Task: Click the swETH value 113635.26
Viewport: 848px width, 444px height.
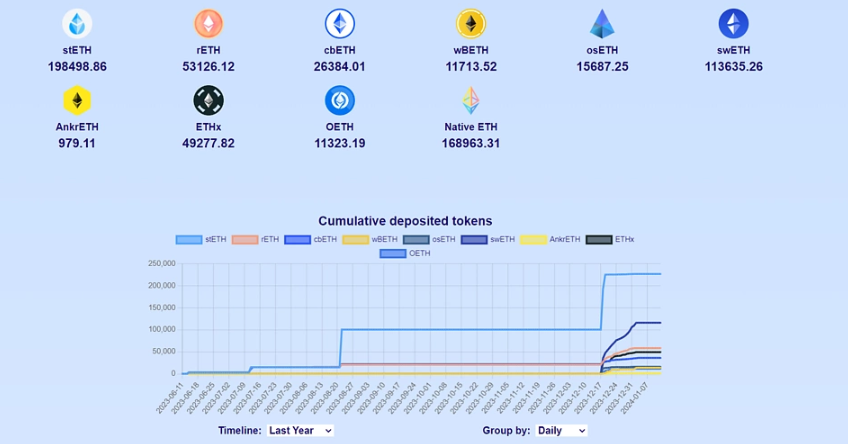Action: click(x=733, y=67)
